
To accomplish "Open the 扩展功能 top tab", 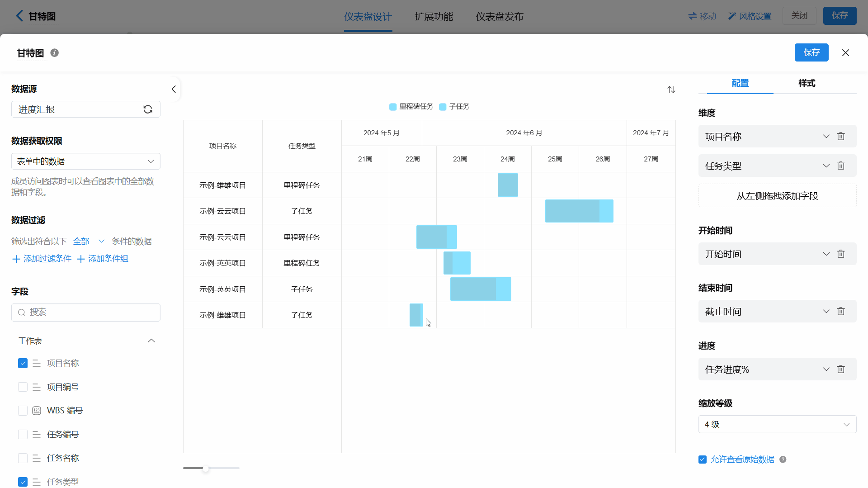I will click(x=434, y=17).
